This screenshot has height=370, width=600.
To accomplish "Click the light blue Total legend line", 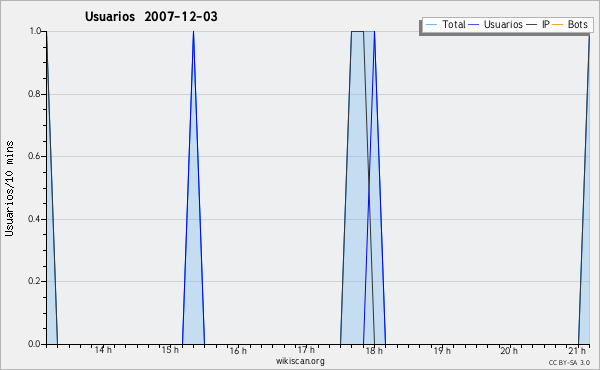I will [431, 25].
